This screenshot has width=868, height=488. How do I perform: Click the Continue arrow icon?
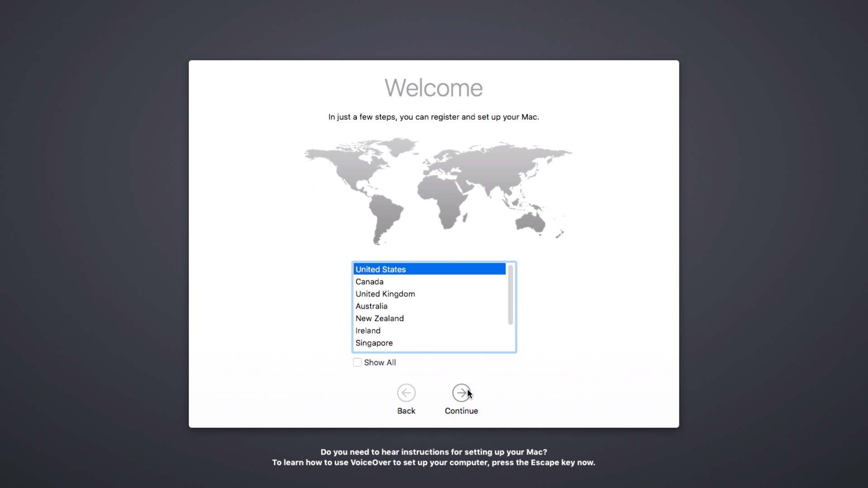461,393
